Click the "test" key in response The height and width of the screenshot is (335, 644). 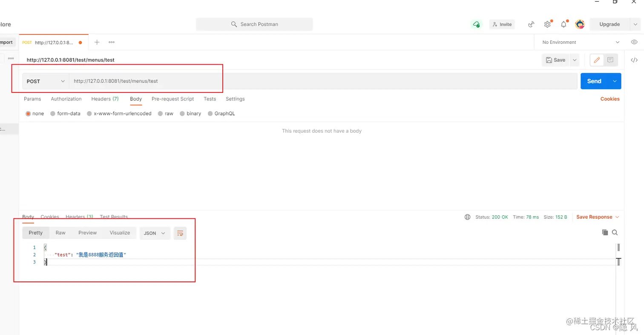coord(63,255)
